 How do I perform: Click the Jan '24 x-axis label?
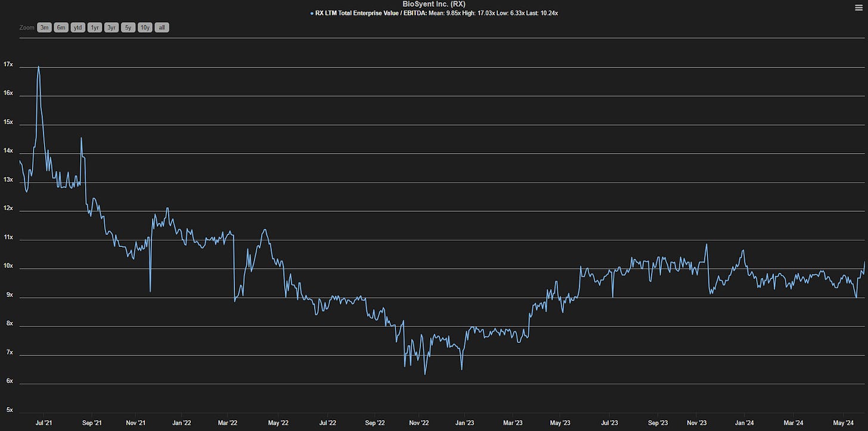(x=746, y=423)
